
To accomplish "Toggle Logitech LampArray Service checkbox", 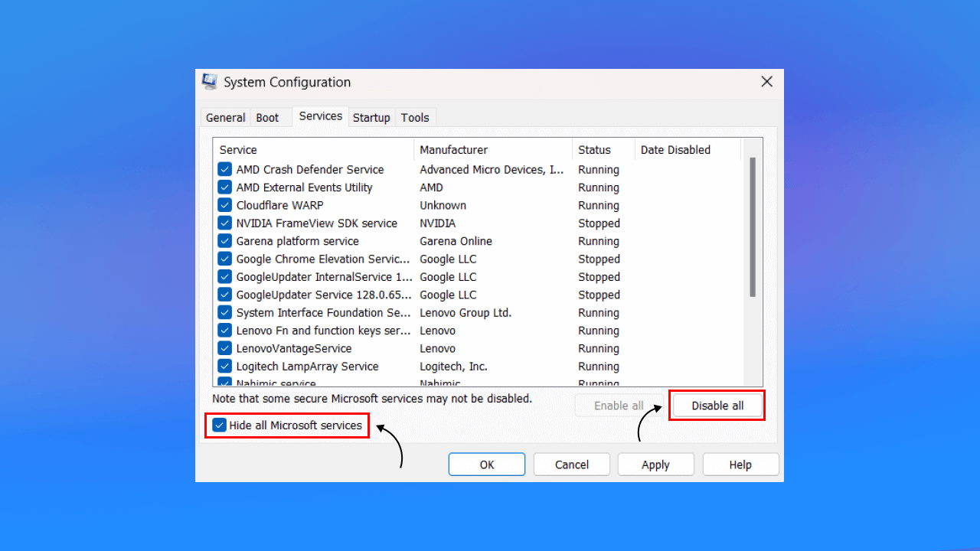I will [x=224, y=367].
